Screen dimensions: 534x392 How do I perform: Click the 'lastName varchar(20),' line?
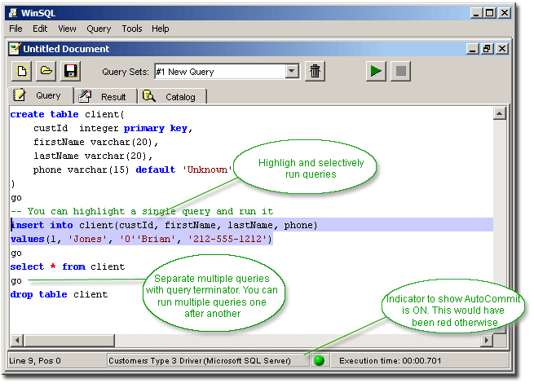[93, 156]
